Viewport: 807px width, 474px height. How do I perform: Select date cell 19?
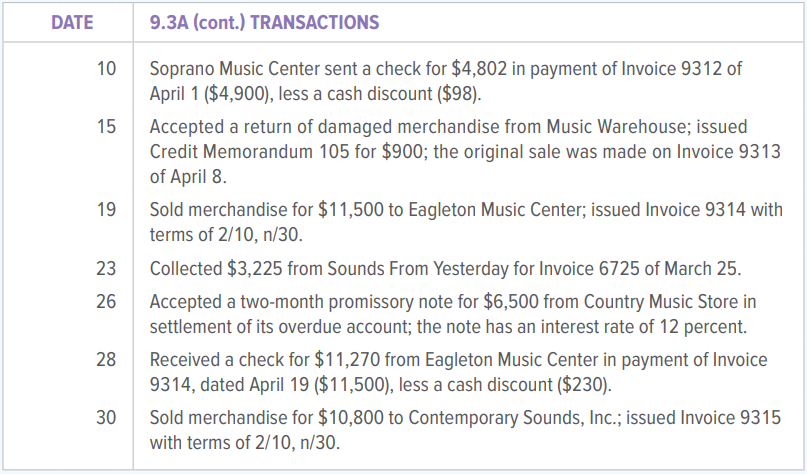106,210
